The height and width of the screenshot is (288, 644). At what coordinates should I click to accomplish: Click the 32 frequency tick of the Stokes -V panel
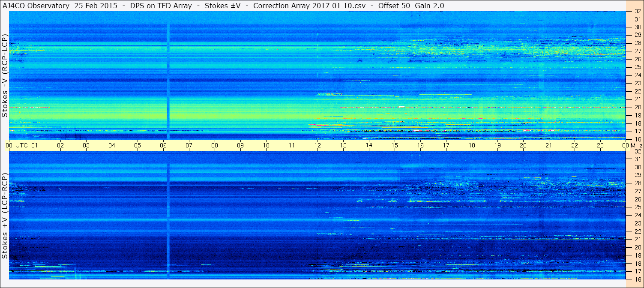[637, 12]
